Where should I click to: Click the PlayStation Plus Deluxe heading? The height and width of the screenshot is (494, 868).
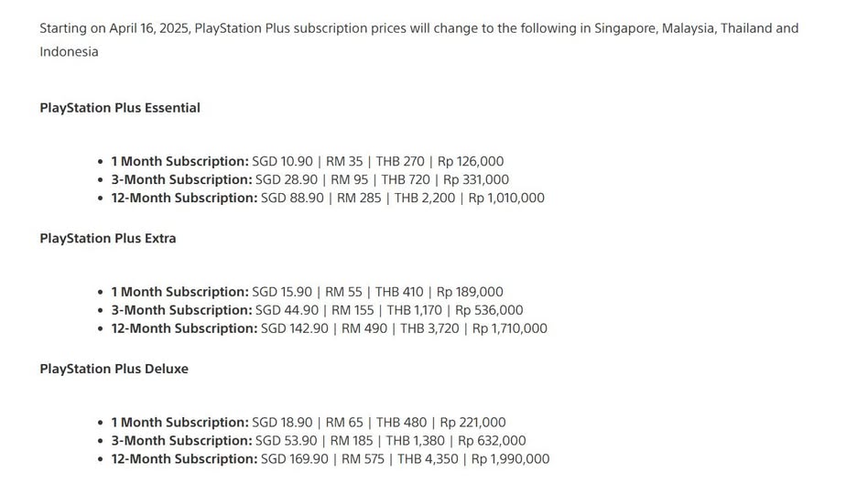[114, 369]
